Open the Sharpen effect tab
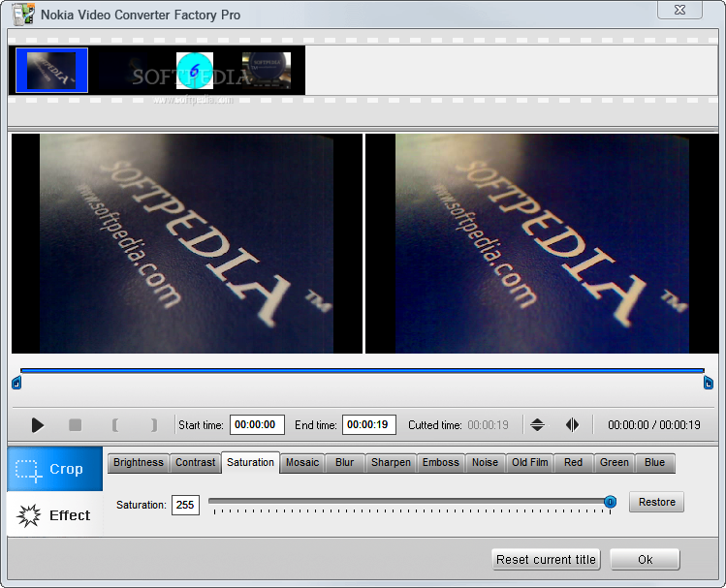The image size is (726, 588). 391,463
